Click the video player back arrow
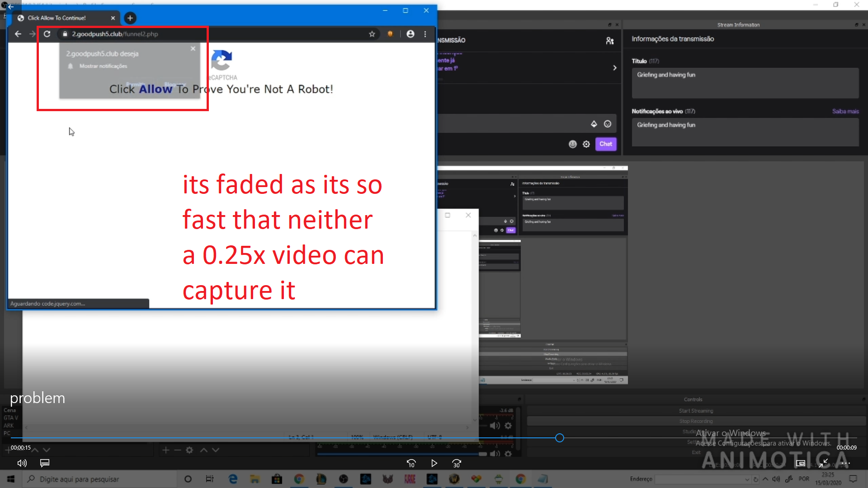 (x=11, y=7)
